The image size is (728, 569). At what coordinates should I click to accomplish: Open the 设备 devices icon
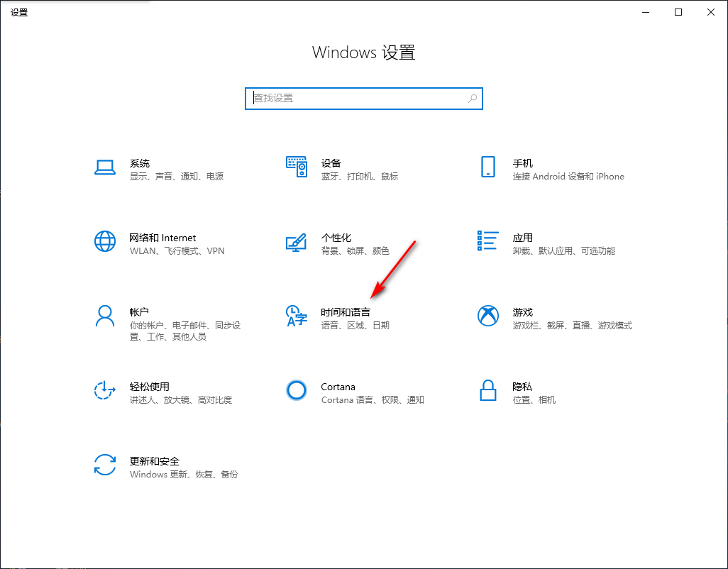point(297,167)
